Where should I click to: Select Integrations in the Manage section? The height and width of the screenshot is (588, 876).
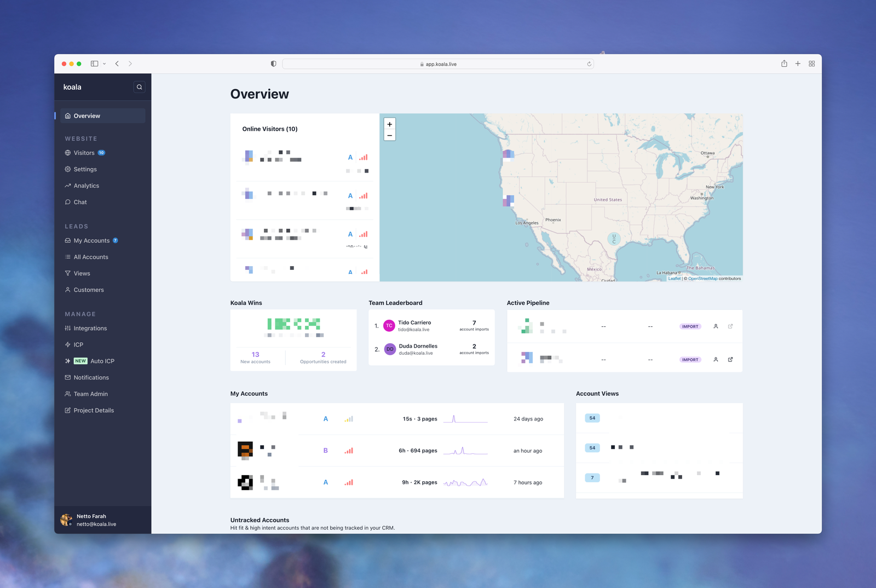point(90,328)
